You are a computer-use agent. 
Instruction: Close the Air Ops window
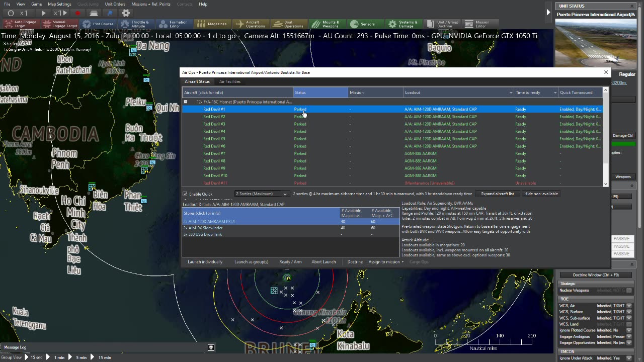click(606, 72)
